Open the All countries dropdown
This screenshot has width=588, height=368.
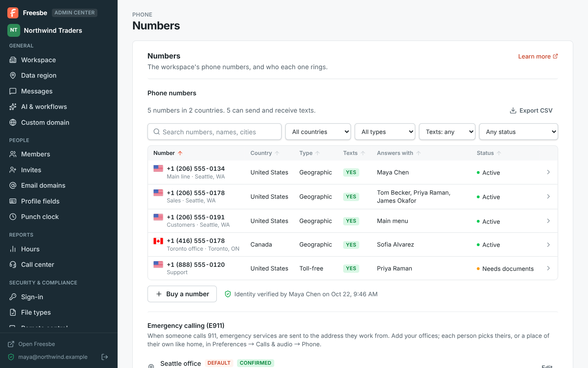[x=318, y=132]
